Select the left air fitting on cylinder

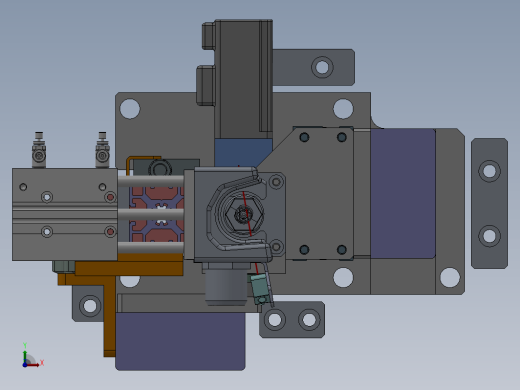point(39,150)
